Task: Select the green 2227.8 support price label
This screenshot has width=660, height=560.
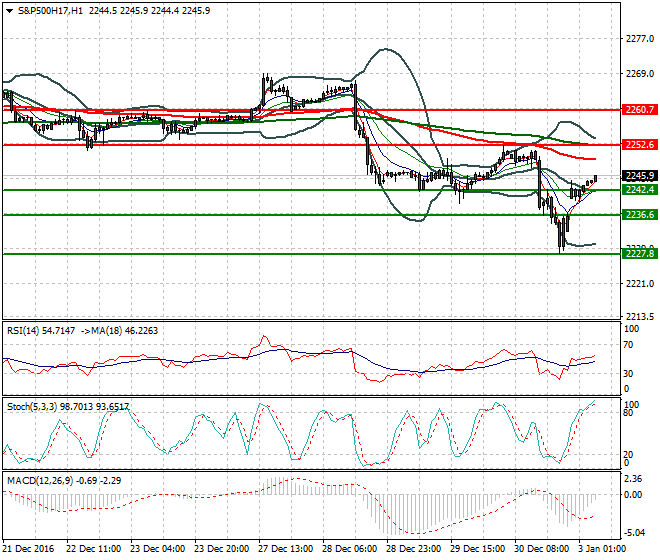Action: coord(639,253)
